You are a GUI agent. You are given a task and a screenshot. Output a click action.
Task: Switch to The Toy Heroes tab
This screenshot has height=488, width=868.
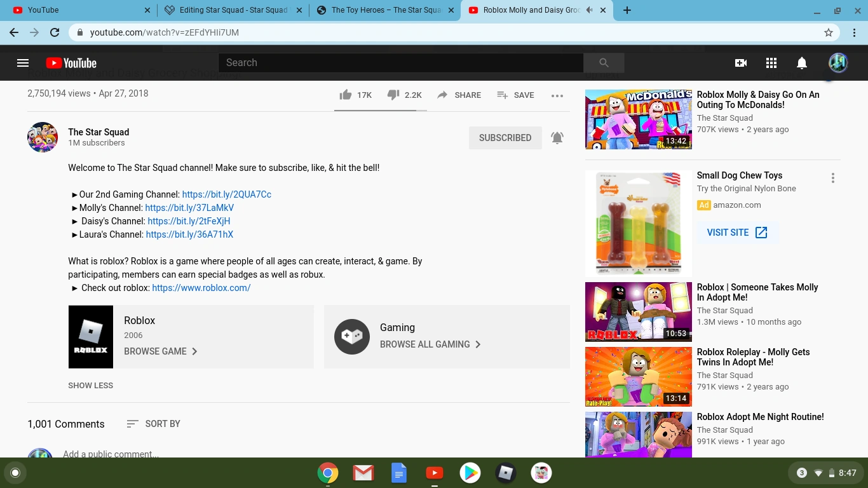coord(385,10)
